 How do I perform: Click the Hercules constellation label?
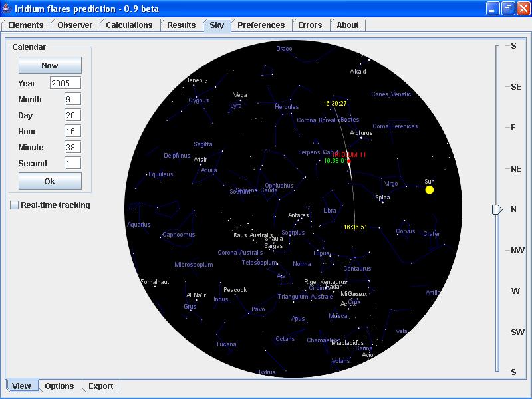click(x=287, y=107)
